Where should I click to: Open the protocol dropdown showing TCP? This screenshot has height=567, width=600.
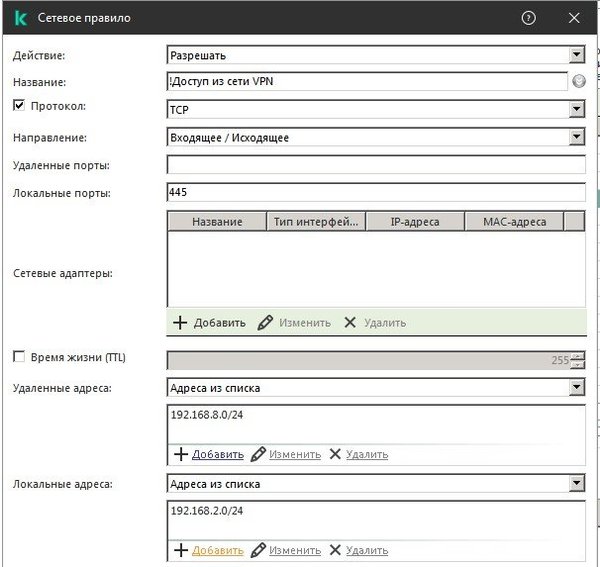pos(375,109)
